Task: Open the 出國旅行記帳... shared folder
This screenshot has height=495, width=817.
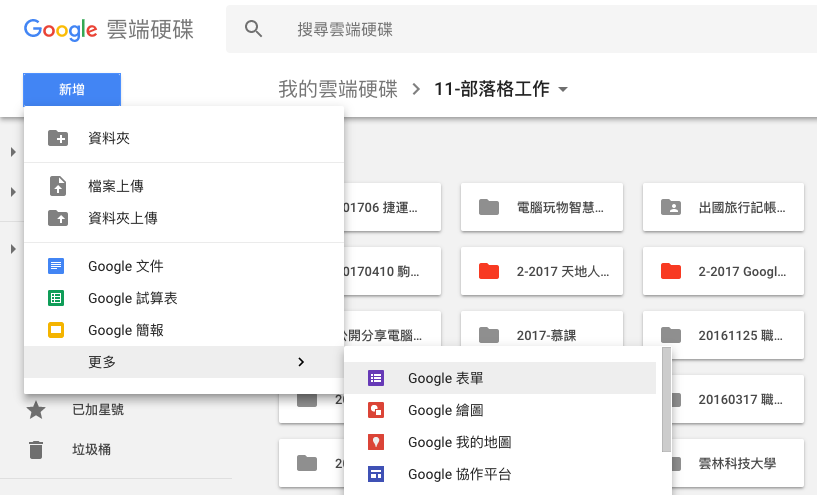Action: (x=723, y=207)
